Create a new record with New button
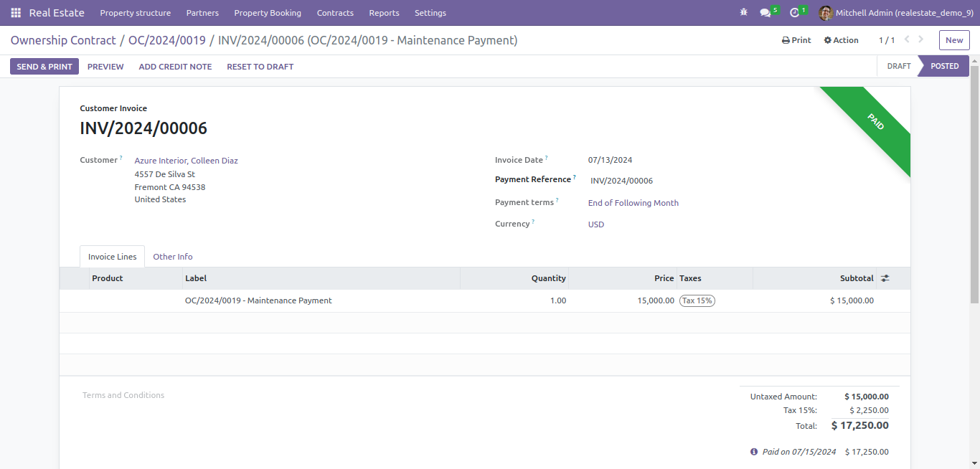Image resolution: width=980 pixels, height=469 pixels. click(x=954, y=40)
